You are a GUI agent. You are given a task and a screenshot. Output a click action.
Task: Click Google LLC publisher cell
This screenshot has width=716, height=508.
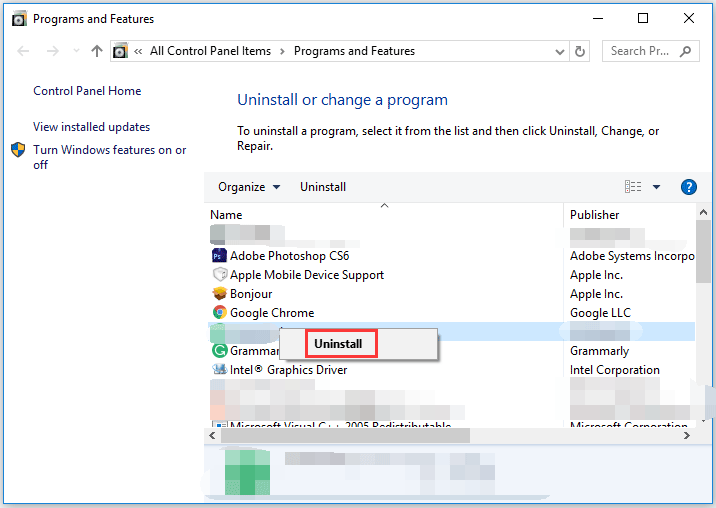tap(600, 313)
